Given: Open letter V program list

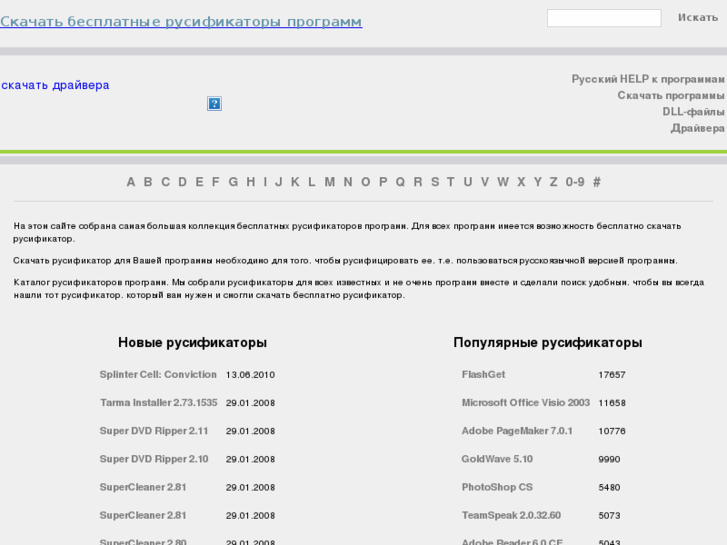Looking at the screenshot, I should coord(485,182).
